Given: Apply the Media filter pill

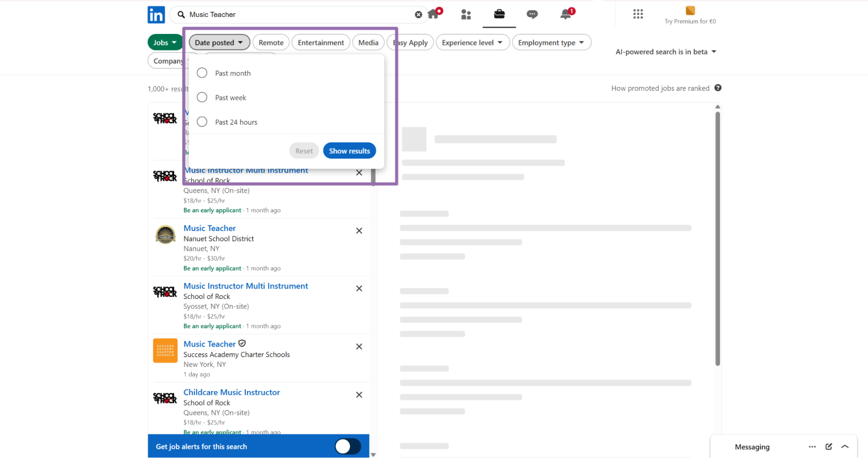Looking at the screenshot, I should click(368, 43).
